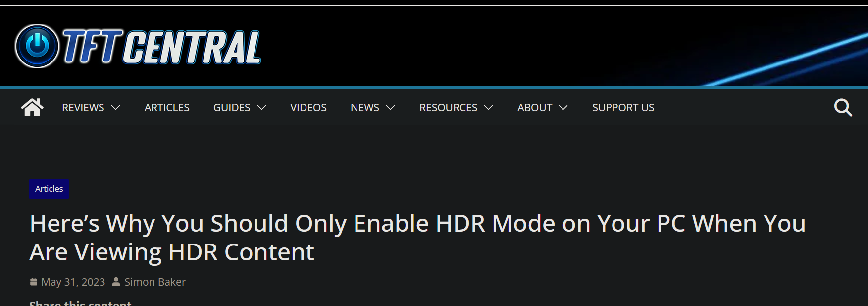Screen dimensions: 868x306
Task: Open the Resources menu item
Action: [449, 108]
